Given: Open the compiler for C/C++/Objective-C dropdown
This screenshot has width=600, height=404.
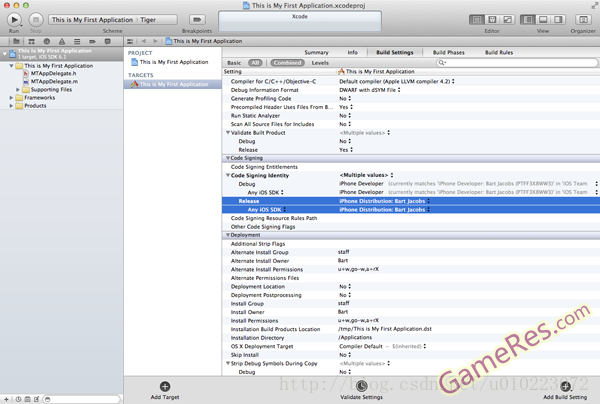Looking at the screenshot, I should (397, 81).
